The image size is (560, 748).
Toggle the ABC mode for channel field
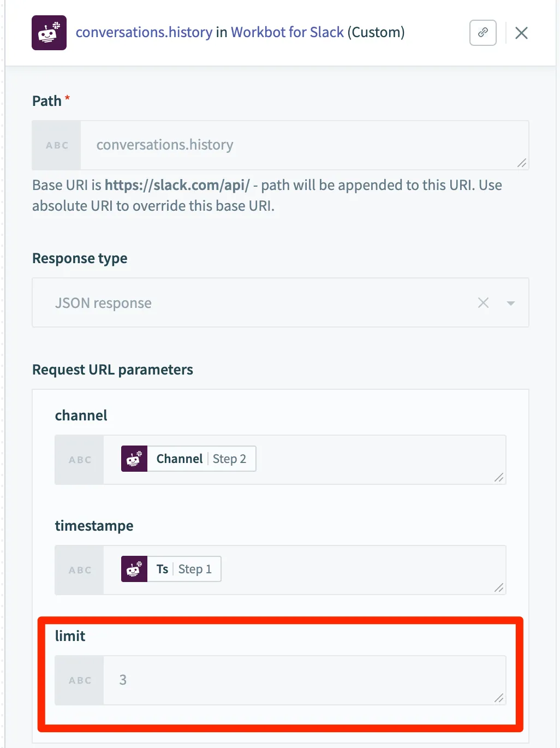pos(80,460)
